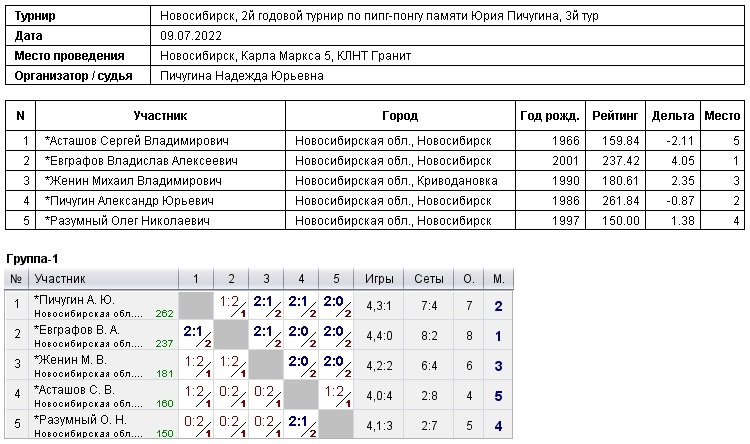Click the Сеты column header
This screenshot has width=750, height=444.
point(428,278)
